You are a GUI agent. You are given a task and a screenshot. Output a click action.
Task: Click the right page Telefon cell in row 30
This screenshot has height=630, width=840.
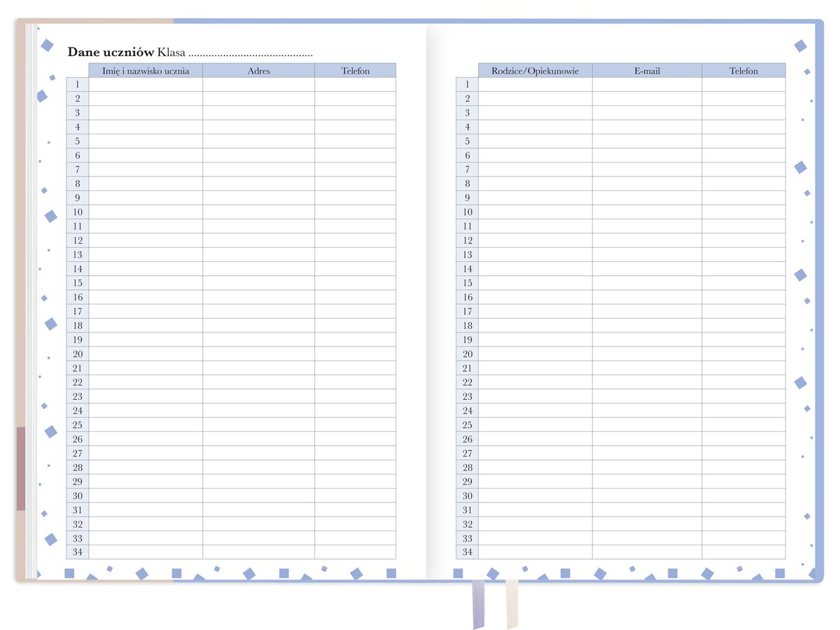click(743, 496)
